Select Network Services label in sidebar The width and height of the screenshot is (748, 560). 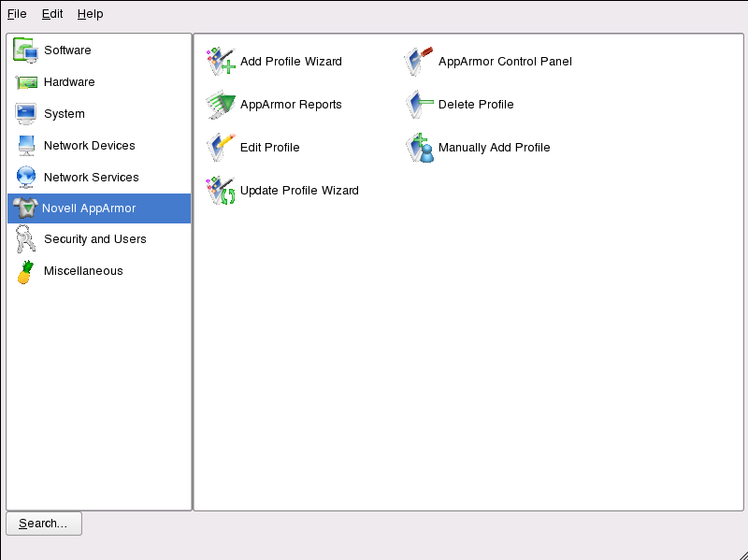click(x=91, y=178)
